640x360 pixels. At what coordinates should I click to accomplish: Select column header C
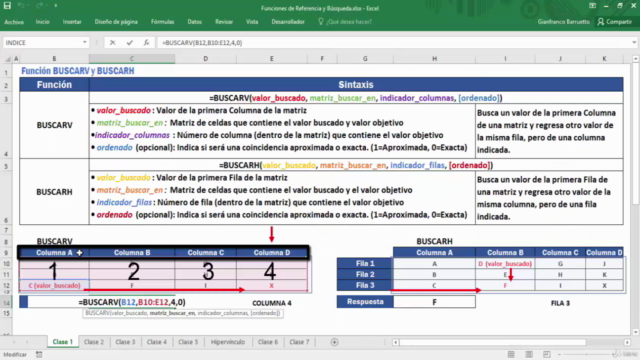[x=132, y=59]
